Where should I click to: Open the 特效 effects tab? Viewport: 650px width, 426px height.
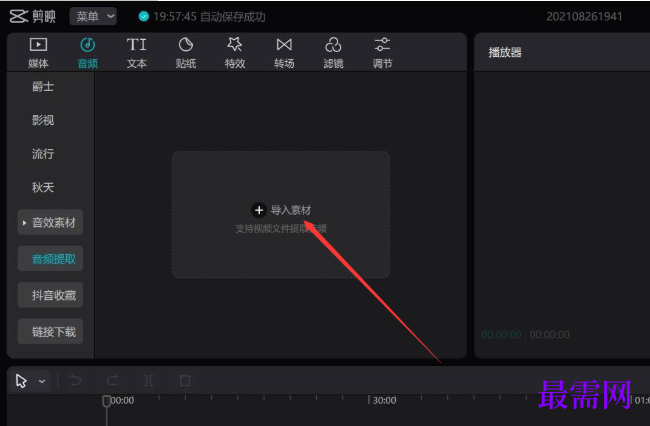235,53
